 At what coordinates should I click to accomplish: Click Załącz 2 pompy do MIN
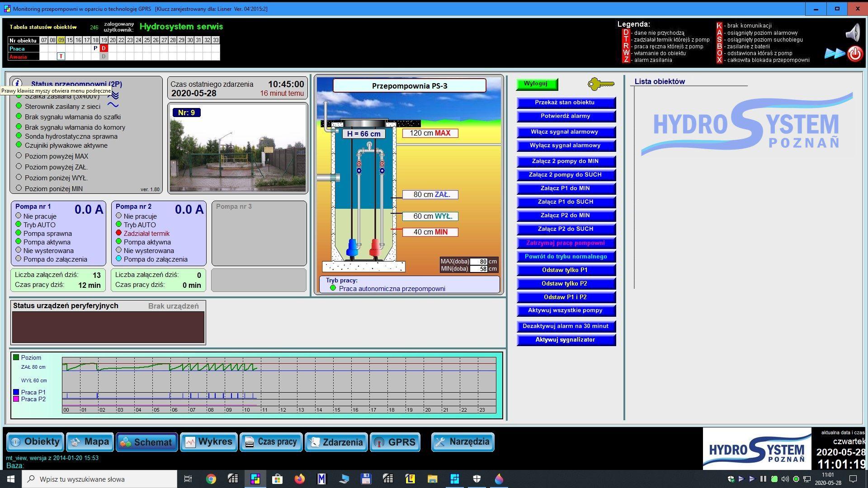coord(566,162)
